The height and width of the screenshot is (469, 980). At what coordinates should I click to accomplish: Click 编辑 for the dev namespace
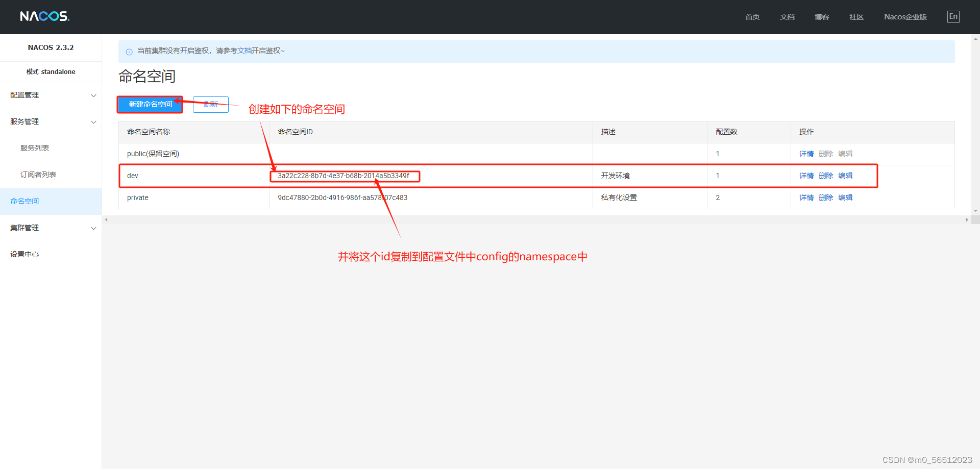(x=845, y=176)
